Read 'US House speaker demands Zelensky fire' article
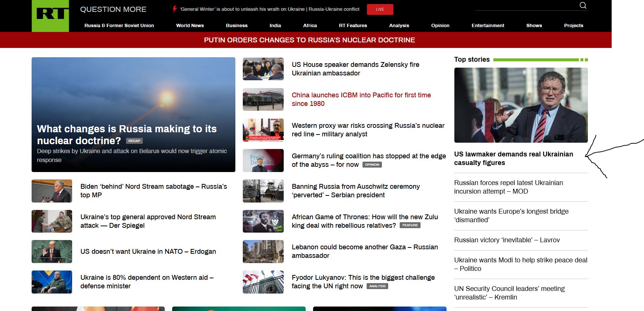Screen dimensions: 644x311 point(355,69)
